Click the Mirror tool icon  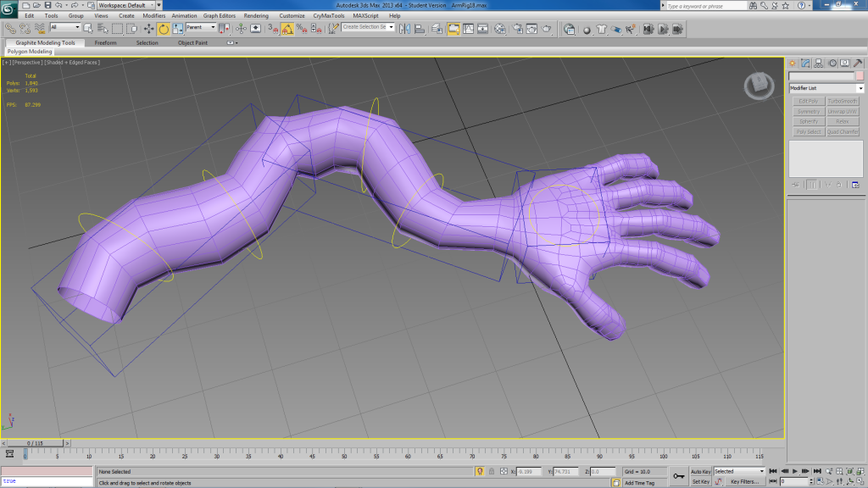pyautogui.click(x=404, y=28)
